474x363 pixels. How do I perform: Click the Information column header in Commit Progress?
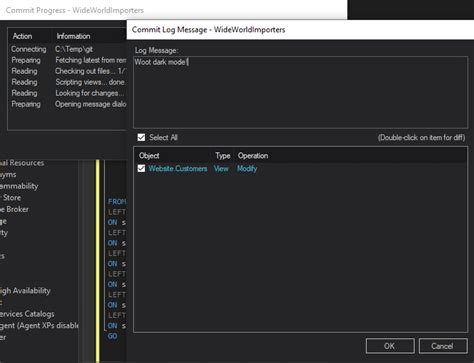pyautogui.click(x=73, y=36)
